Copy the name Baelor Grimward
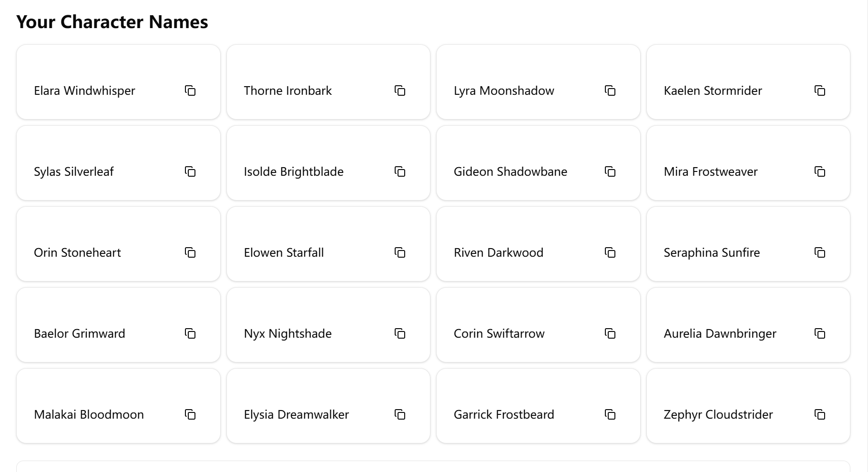The width and height of the screenshot is (868, 472). (x=190, y=333)
